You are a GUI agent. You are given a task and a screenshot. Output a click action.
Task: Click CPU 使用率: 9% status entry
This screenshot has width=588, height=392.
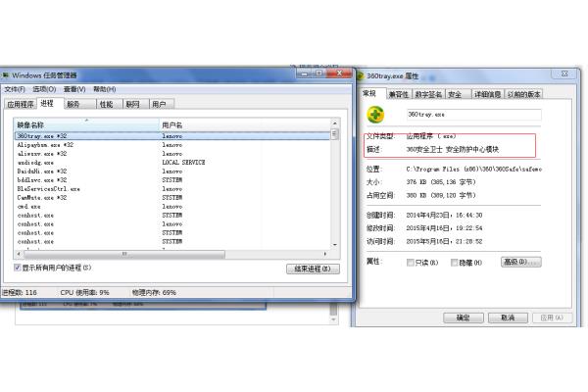[x=84, y=293]
